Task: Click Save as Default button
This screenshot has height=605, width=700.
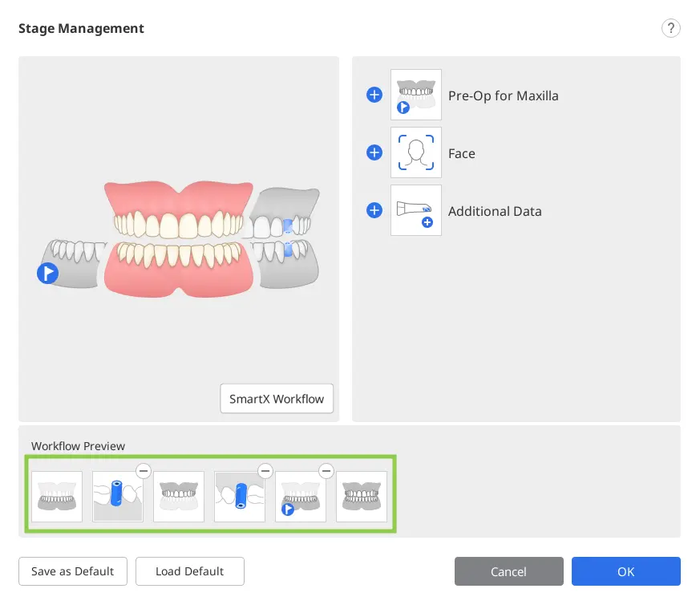Action: 73,571
